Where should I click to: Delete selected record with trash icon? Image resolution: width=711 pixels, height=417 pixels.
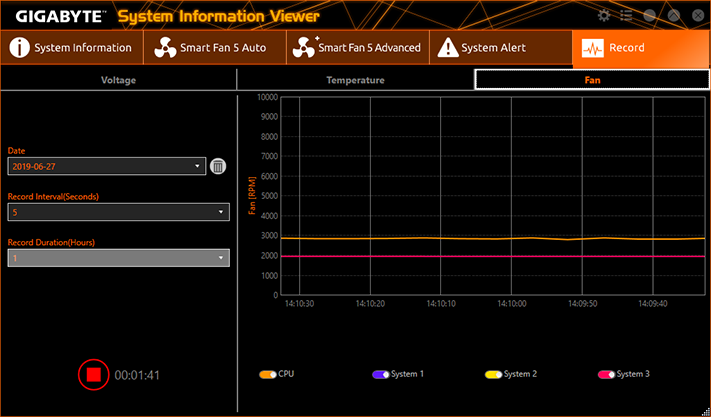(x=218, y=167)
